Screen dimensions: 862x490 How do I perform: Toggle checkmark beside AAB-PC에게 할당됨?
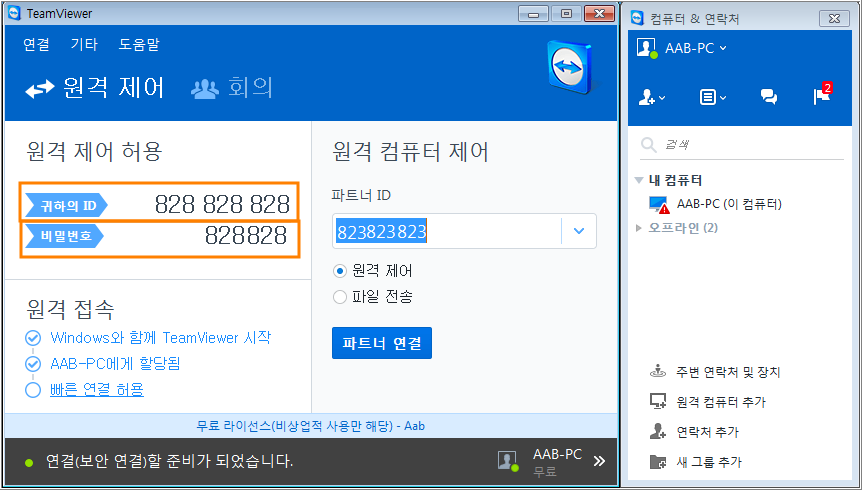pyautogui.click(x=33, y=364)
